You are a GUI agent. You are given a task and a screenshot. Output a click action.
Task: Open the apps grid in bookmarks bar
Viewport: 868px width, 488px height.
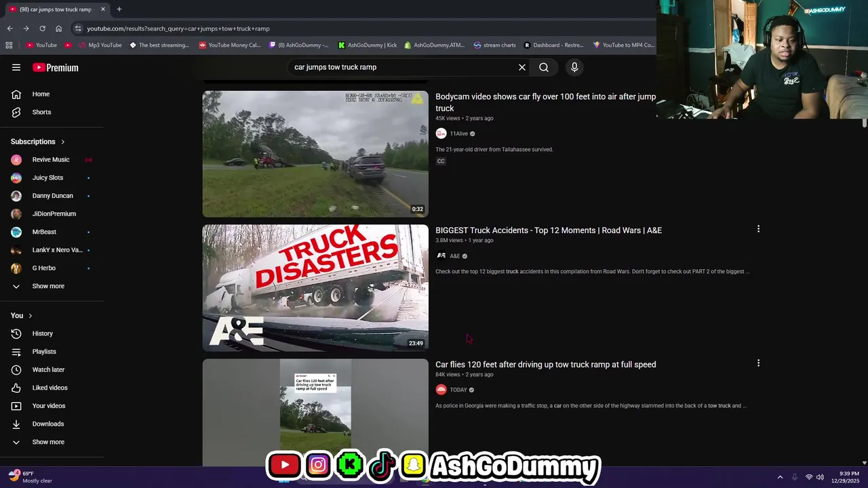[9, 45]
